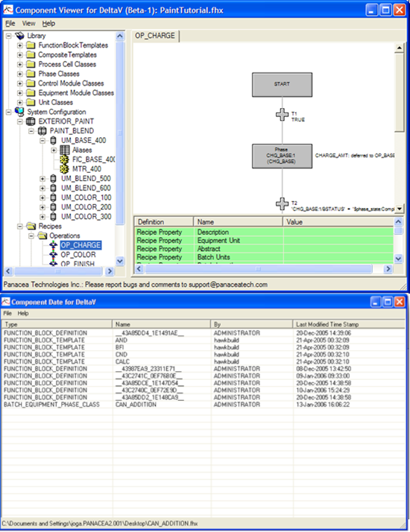
Task: Select CAN_ADDITION row name cell
Action: (136, 405)
